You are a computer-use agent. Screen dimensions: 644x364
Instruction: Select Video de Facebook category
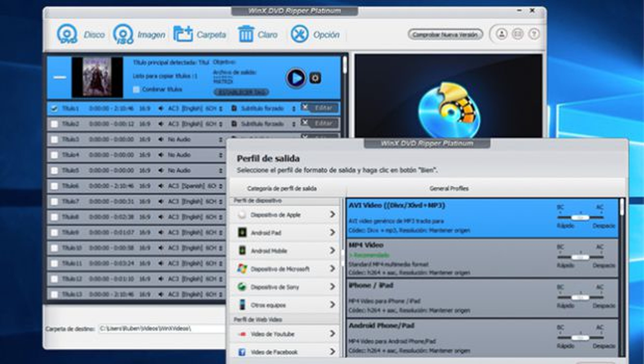[x=285, y=352]
